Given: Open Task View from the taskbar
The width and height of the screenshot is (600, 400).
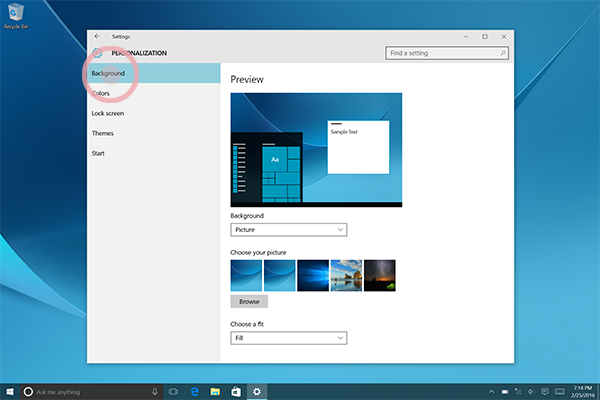Looking at the screenshot, I should tap(173, 392).
